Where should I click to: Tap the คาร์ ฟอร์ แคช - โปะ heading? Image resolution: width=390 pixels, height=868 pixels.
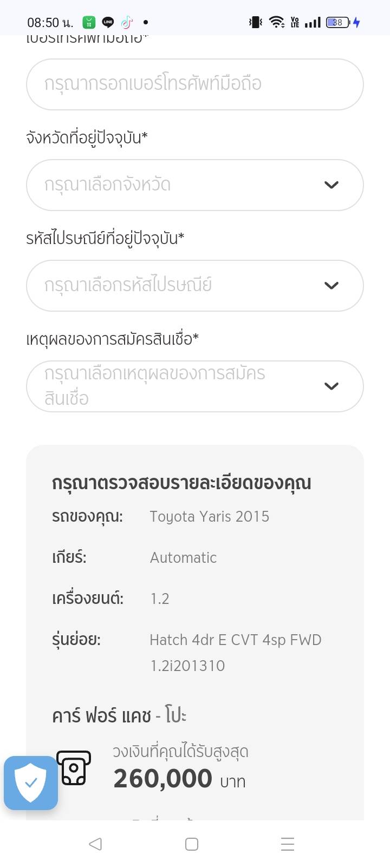119,716
